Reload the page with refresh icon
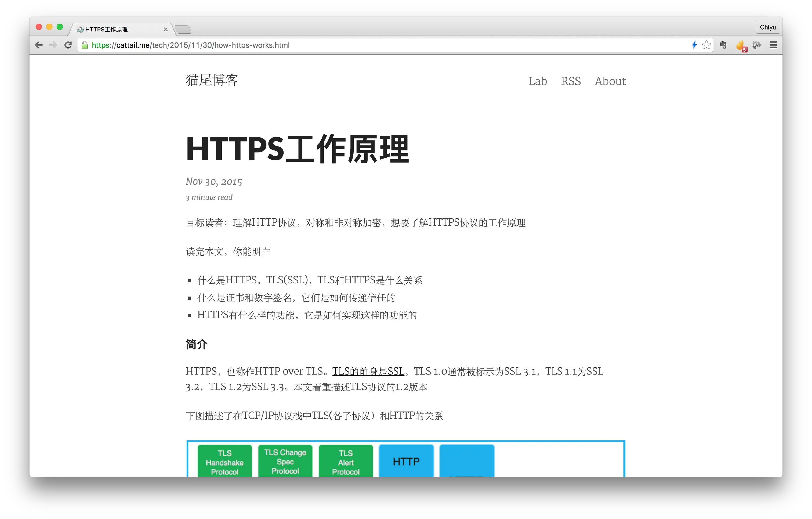Image resolution: width=812 pixels, height=519 pixels. click(68, 45)
